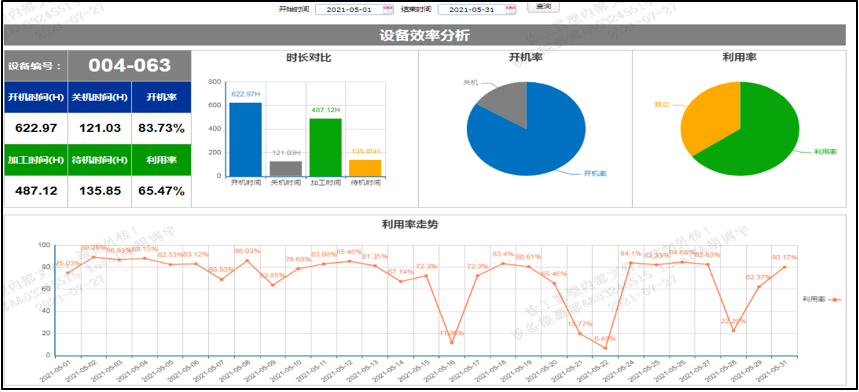Click the 利用率走势 trend chart title
Image resolution: width=859 pixels, height=392 pixels.
coord(409,224)
